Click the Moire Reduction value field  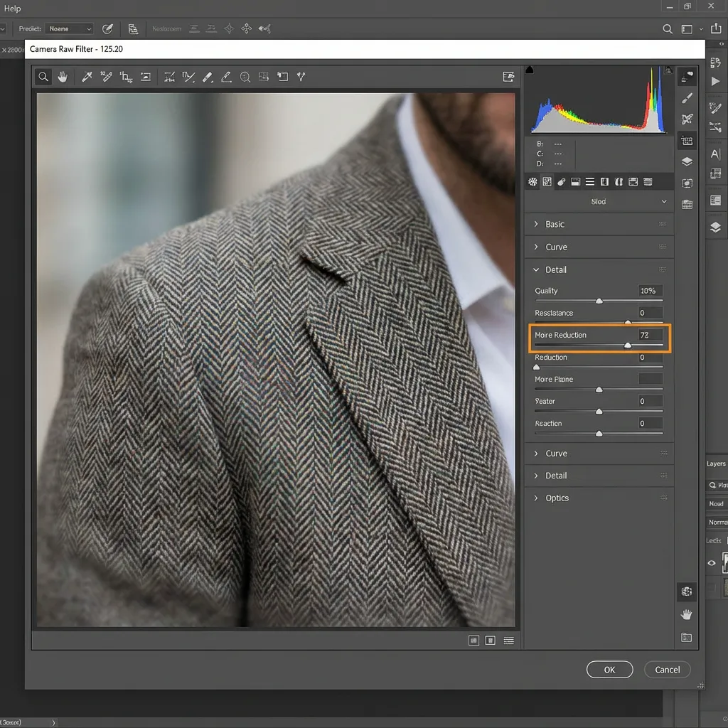(650, 335)
